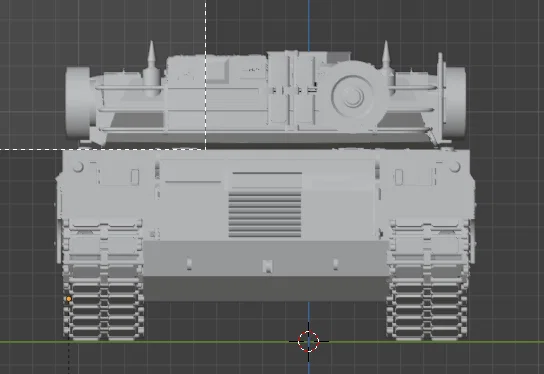Click the red-white 3D cursor crosshair
The height and width of the screenshot is (374, 544).
pyautogui.click(x=308, y=341)
